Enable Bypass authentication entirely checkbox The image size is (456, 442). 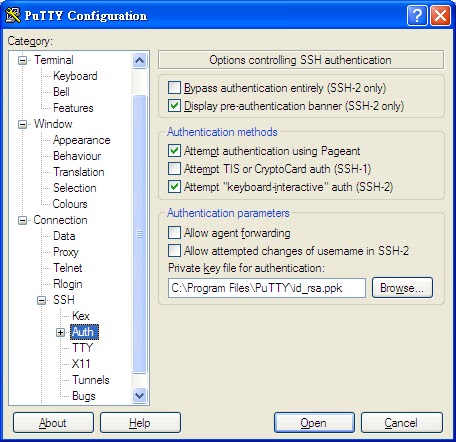(x=174, y=88)
